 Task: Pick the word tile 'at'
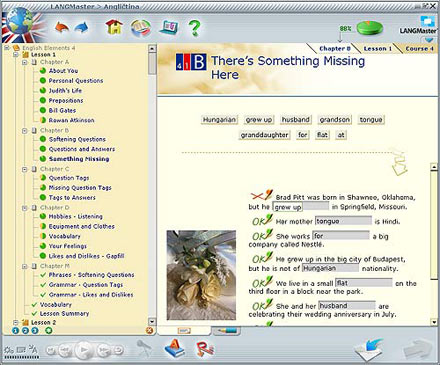pos(341,135)
